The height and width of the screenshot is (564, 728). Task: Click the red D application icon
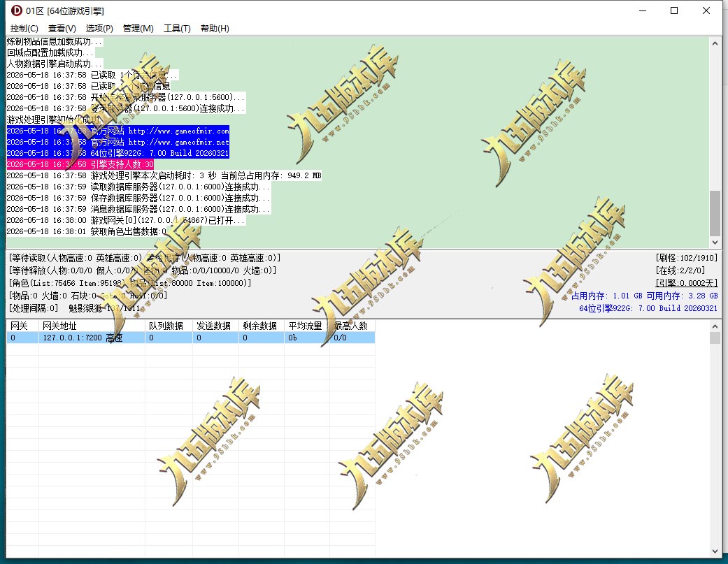pyautogui.click(x=16, y=10)
